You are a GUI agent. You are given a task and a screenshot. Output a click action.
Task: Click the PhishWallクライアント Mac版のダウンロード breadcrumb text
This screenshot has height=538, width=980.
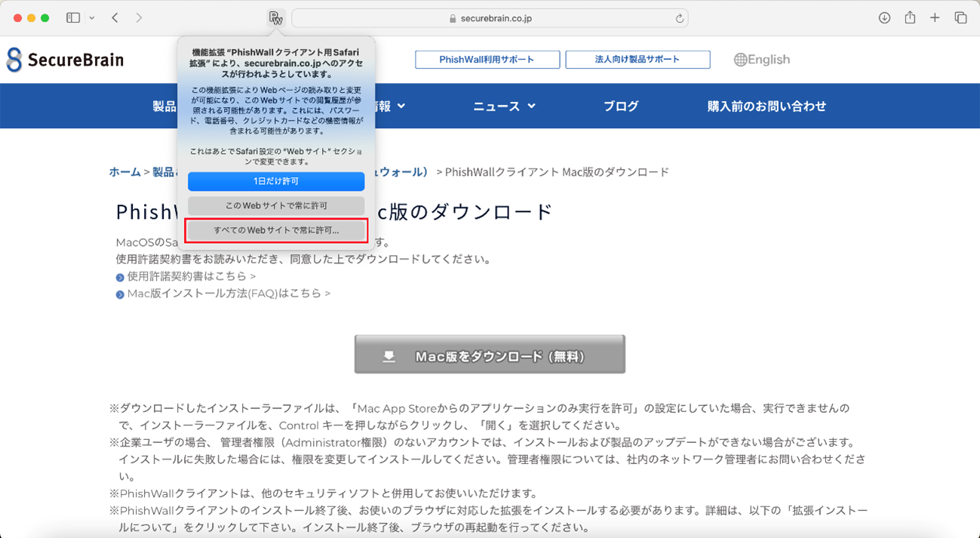coord(557,172)
